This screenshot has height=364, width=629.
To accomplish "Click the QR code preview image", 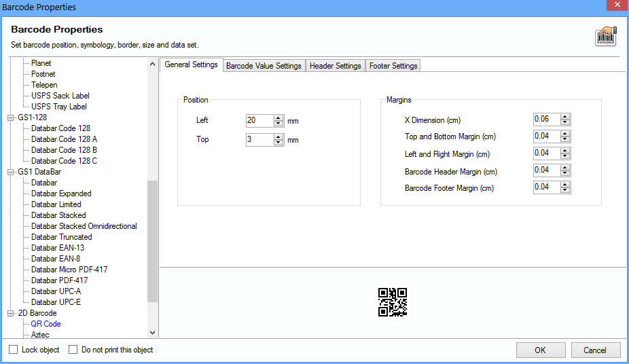I will pos(393,302).
